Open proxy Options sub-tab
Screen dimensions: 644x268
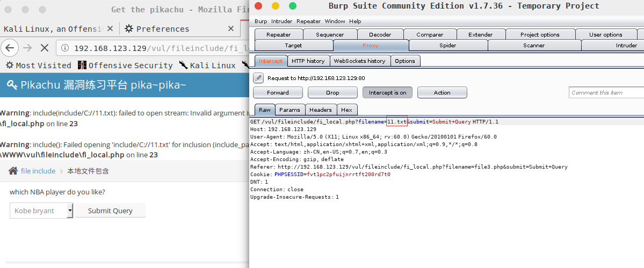405,61
